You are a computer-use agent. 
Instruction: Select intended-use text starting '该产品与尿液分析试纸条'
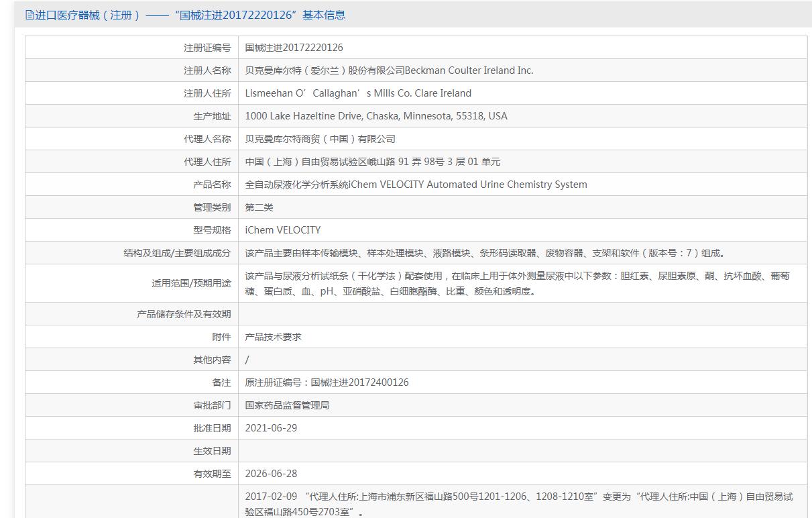tap(517, 283)
